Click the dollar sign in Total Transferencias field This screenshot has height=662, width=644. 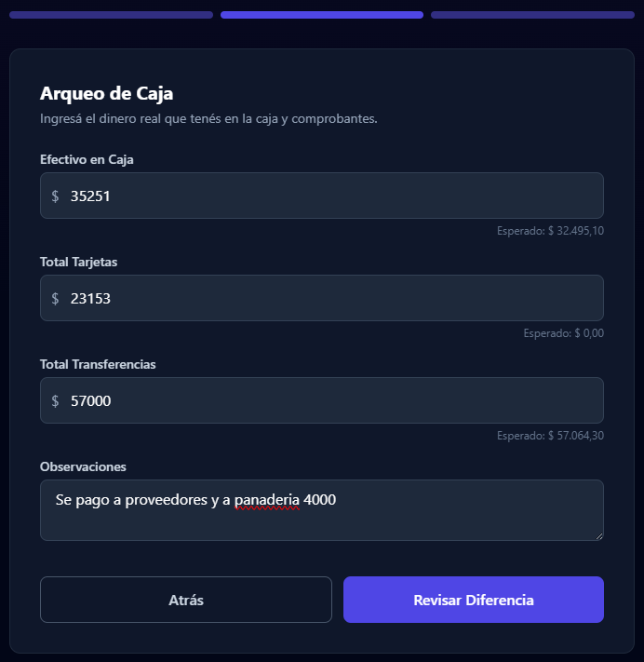(x=56, y=401)
